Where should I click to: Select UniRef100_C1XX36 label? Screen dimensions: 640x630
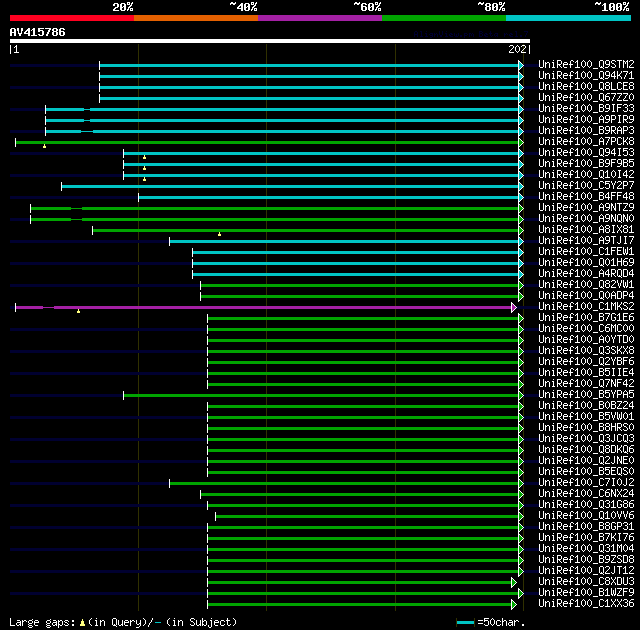pyautogui.click(x=586, y=603)
